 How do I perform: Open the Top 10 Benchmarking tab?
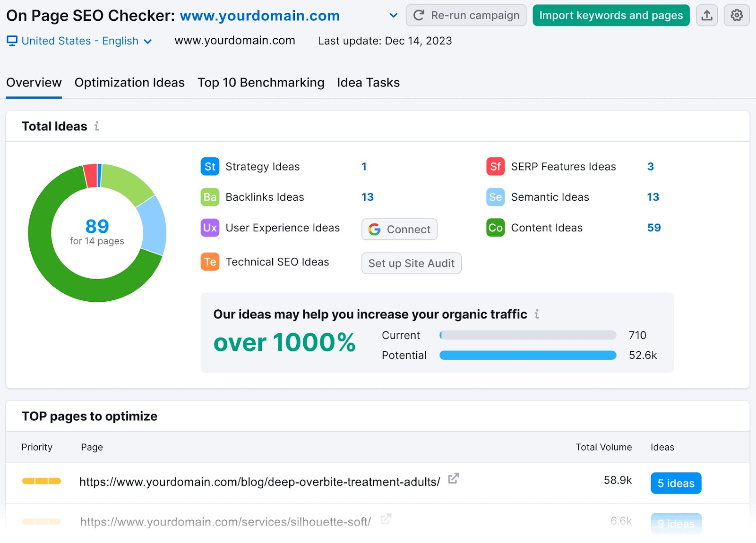coord(260,83)
